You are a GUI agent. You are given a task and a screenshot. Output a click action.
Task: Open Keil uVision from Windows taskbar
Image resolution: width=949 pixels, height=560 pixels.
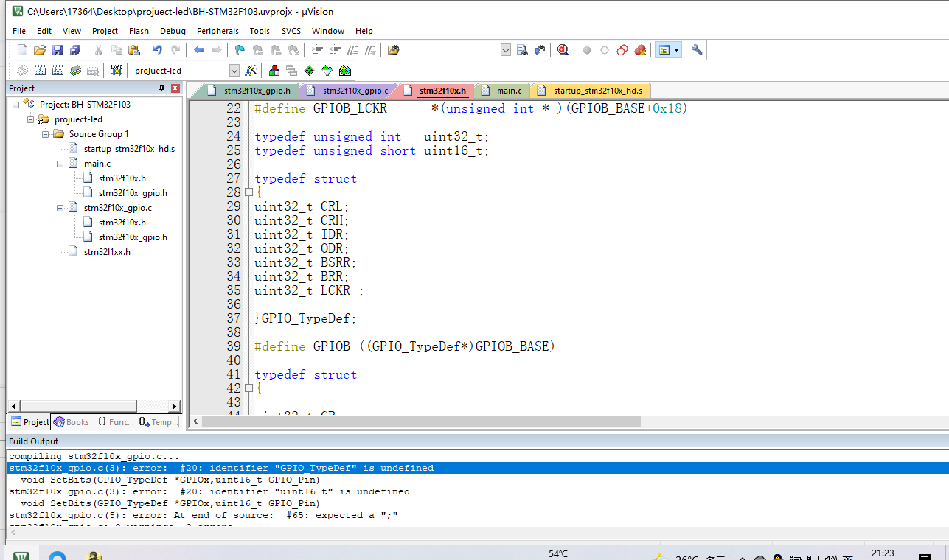21,554
